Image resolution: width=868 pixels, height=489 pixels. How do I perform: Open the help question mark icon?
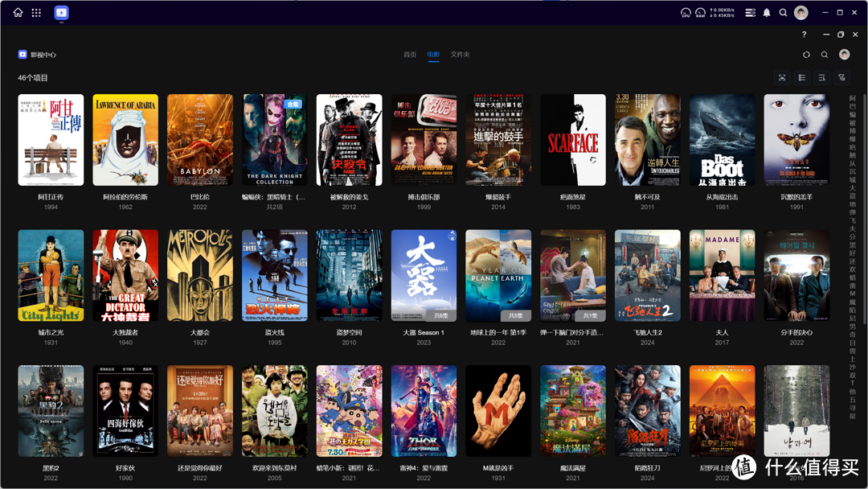804,35
